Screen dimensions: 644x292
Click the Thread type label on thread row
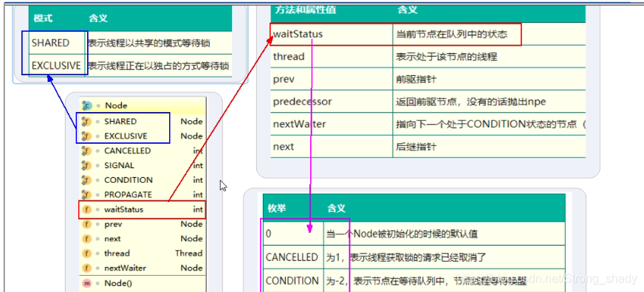coord(188,254)
